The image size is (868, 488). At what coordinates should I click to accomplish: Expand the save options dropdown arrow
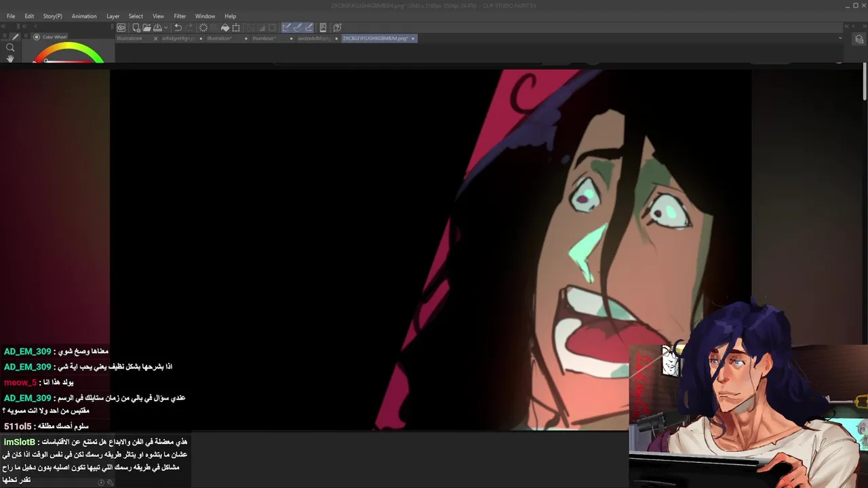pos(166,28)
